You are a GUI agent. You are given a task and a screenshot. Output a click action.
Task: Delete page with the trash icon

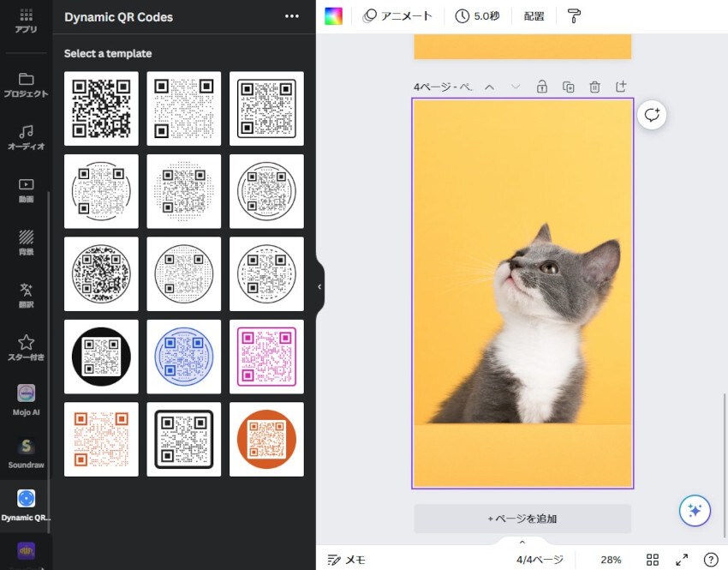point(594,87)
